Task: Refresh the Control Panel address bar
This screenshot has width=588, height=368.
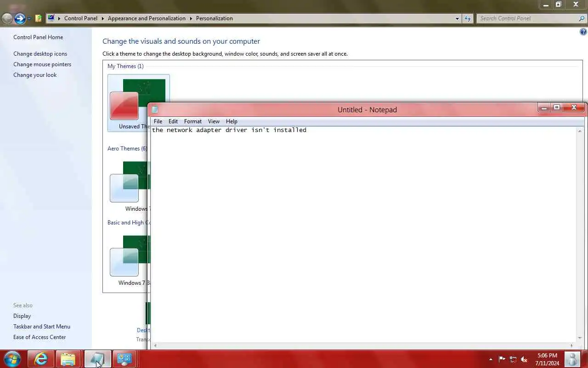Action: (468, 18)
